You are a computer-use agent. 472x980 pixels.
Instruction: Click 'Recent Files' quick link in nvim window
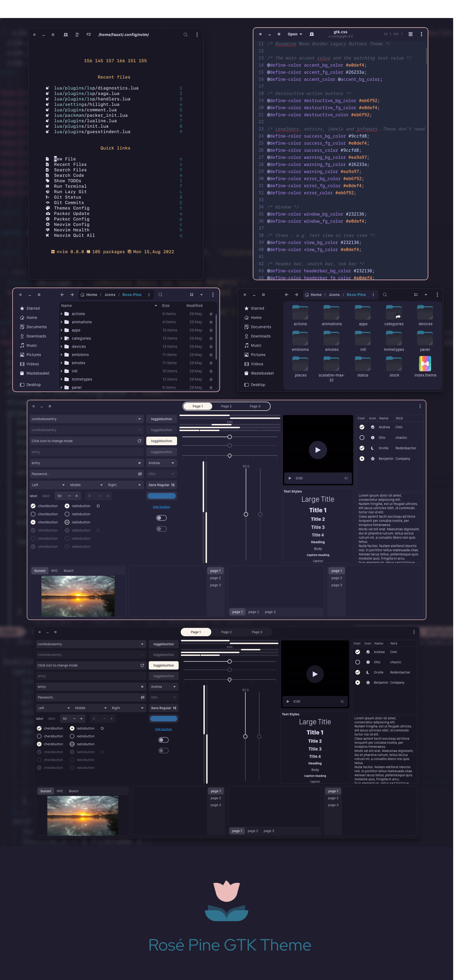coord(70,164)
